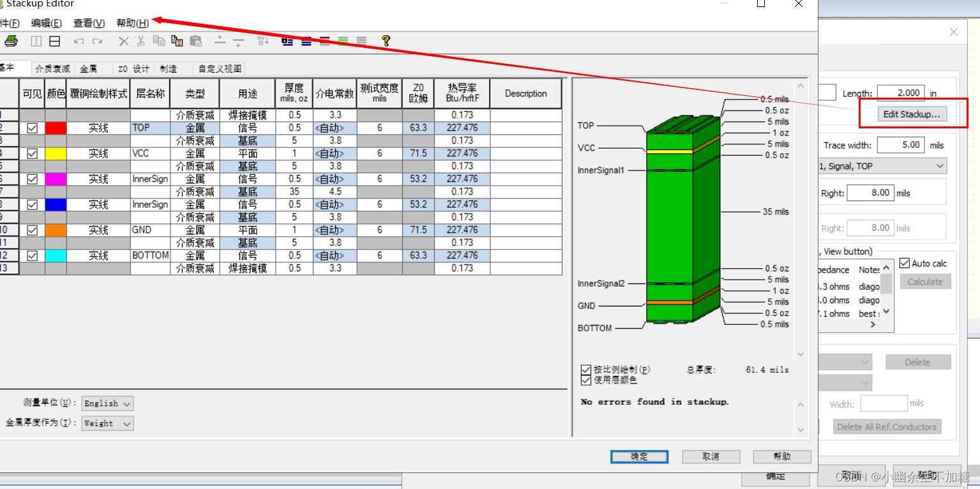Toggle visibility checkbox for TOP layer

click(32, 128)
